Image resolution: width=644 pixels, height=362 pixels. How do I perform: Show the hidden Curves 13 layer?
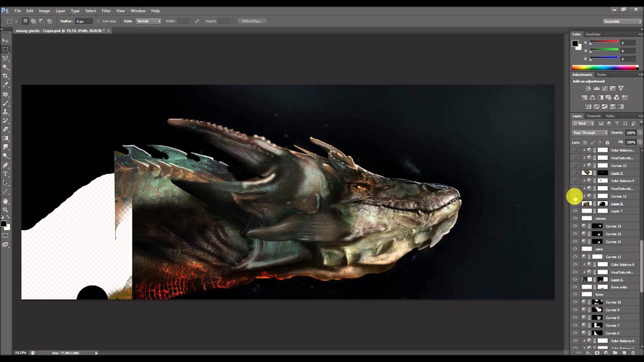[x=575, y=165]
